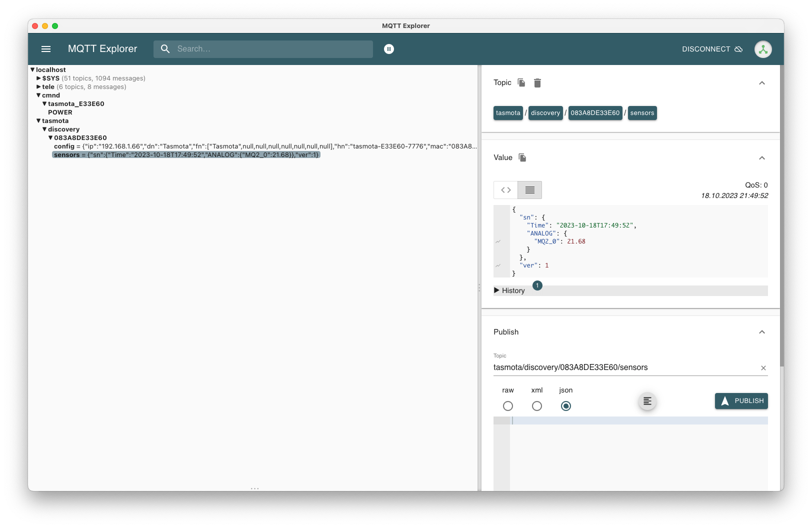This screenshot has width=812, height=528.
Task: Copy the selected topic path
Action: coord(520,82)
